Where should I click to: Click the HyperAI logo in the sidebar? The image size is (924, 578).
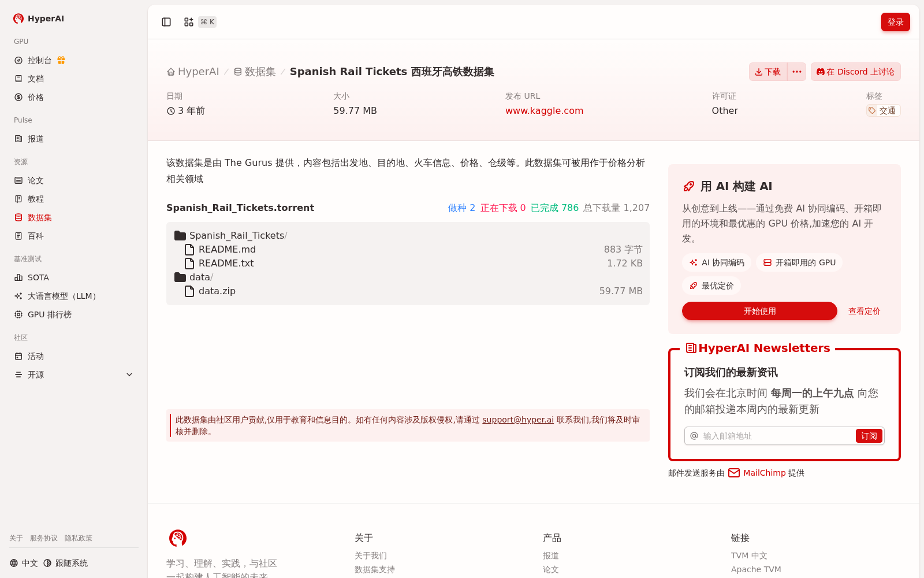38,18
